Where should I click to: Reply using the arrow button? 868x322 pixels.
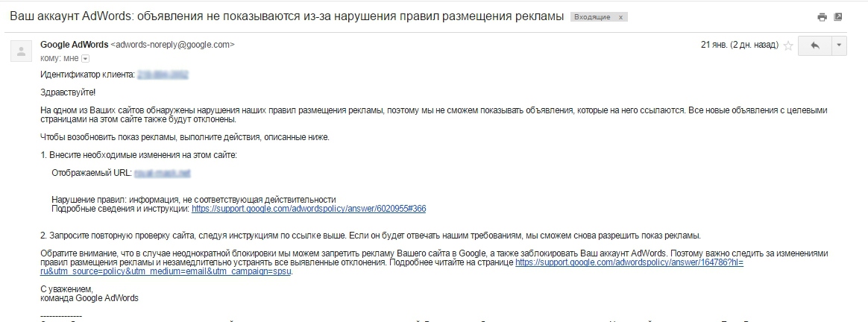tap(815, 45)
